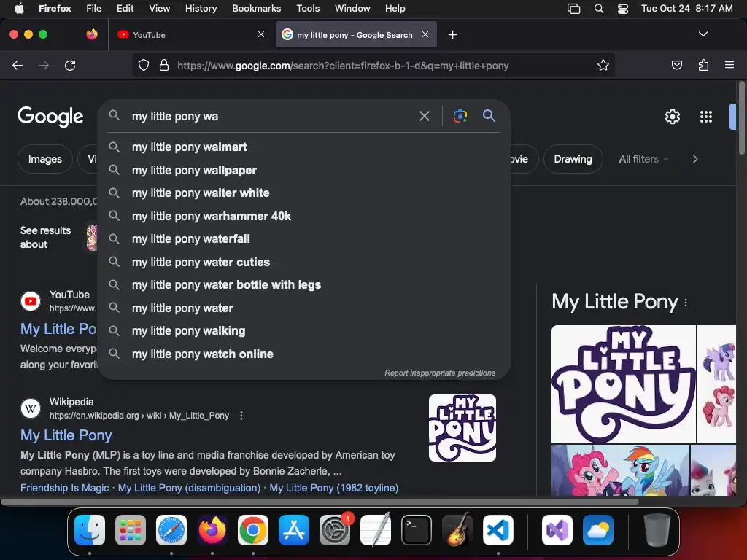The height and width of the screenshot is (560, 747).
Task: Open System Settings from dock
Action: tap(334, 530)
